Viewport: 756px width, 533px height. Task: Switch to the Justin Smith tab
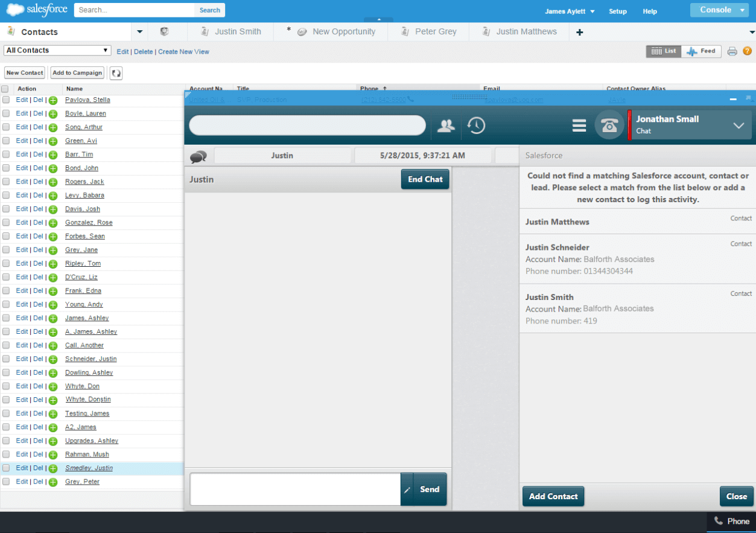(x=230, y=31)
